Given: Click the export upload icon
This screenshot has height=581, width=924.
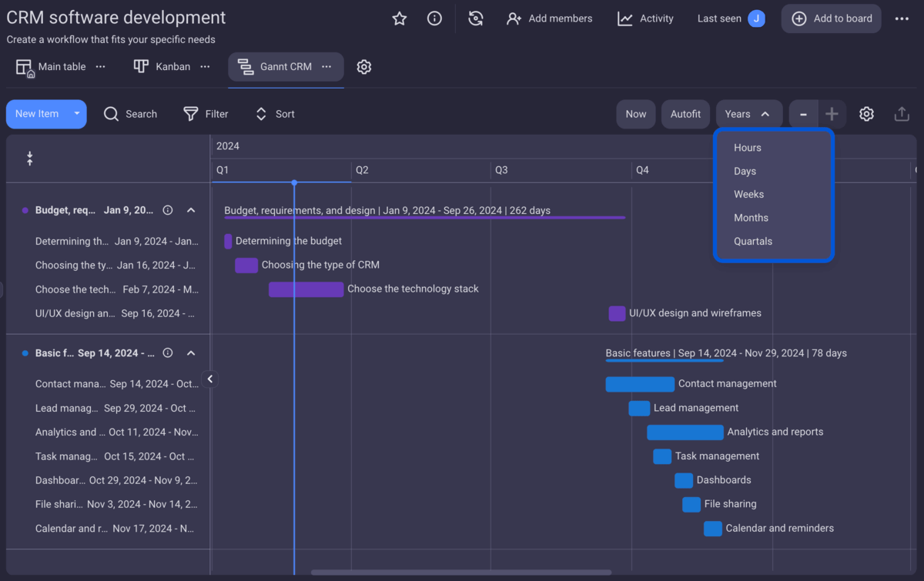Looking at the screenshot, I should (902, 114).
